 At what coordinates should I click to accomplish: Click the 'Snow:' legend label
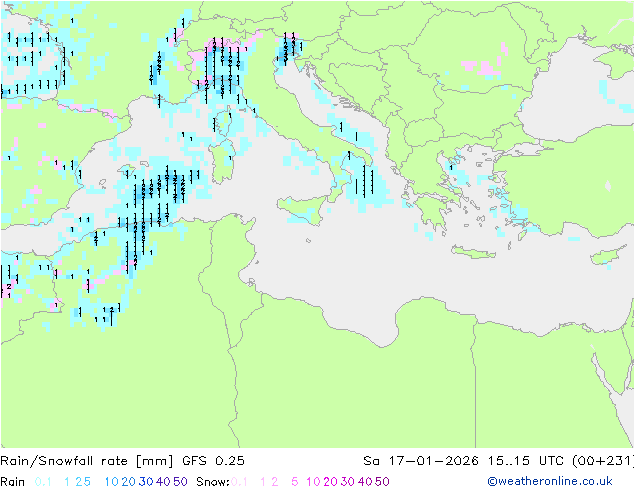(x=213, y=482)
